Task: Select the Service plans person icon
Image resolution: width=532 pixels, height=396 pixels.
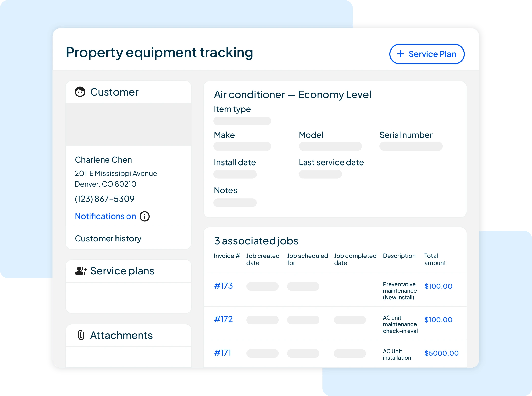Action: pos(80,271)
